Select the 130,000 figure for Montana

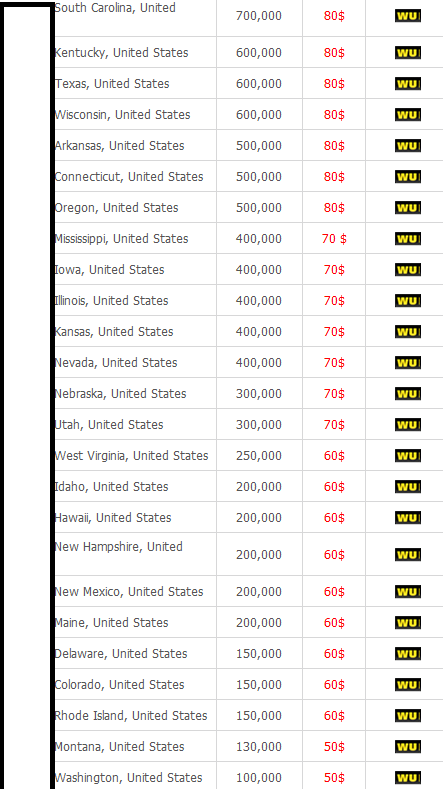click(x=259, y=747)
